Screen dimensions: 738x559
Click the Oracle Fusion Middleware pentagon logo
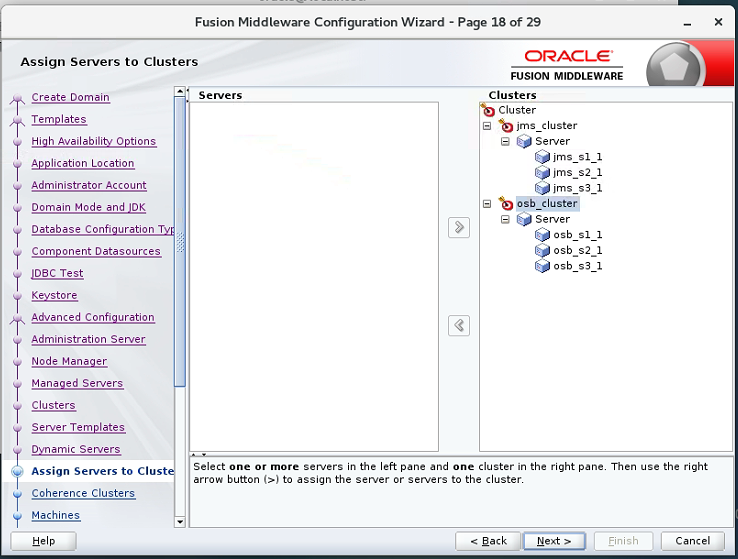674,67
